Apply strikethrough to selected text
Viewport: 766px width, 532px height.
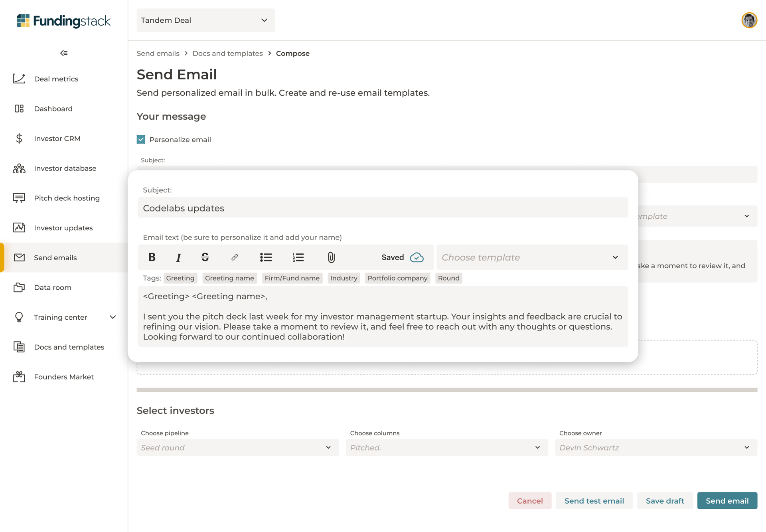point(205,257)
